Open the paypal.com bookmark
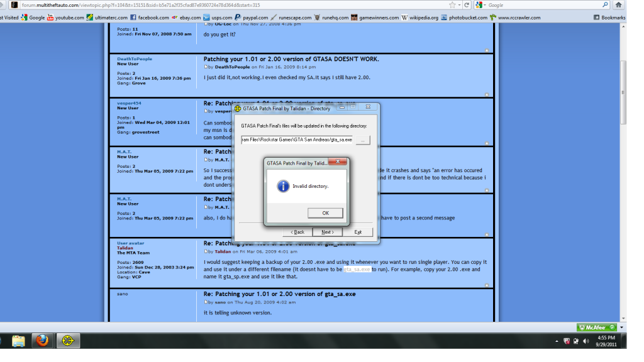The height and width of the screenshot is (362, 644). (x=252, y=18)
